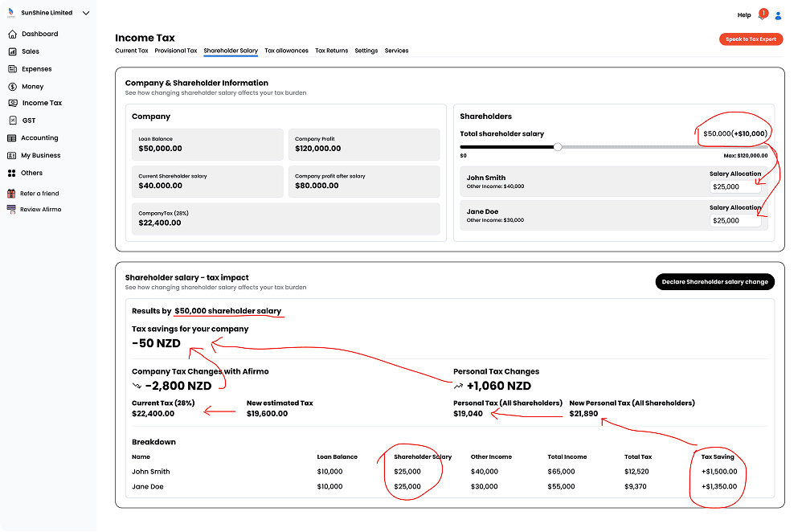Click the total shareholder salary slider handle

coord(558,147)
